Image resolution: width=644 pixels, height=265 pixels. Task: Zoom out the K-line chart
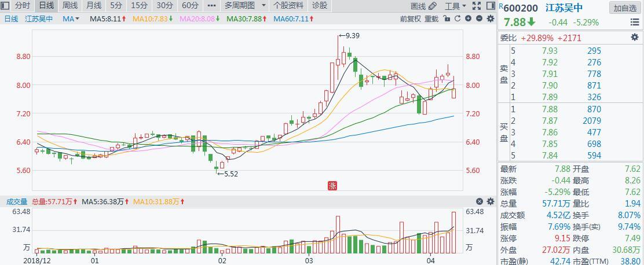pyautogui.click(x=479, y=19)
